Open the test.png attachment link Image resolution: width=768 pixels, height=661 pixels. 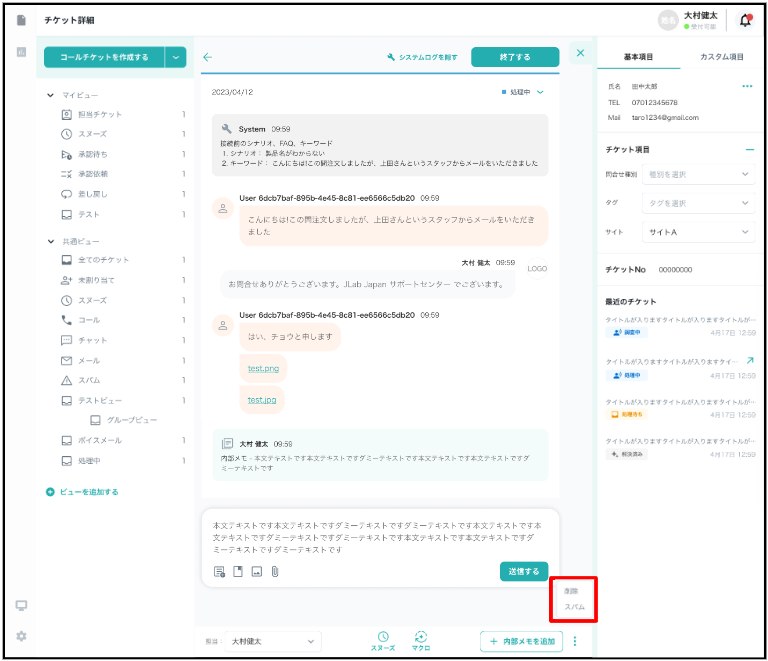click(x=263, y=368)
